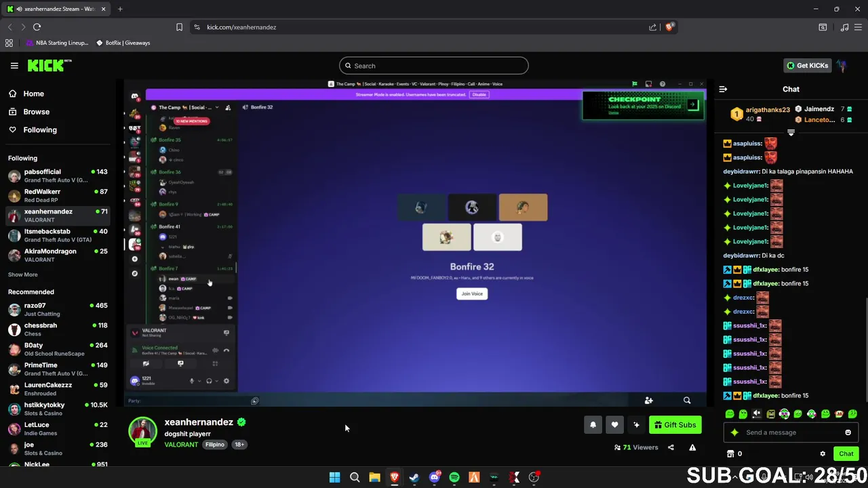Open File Explorer from taskbar
The width and height of the screenshot is (868, 488).
pyautogui.click(x=374, y=477)
